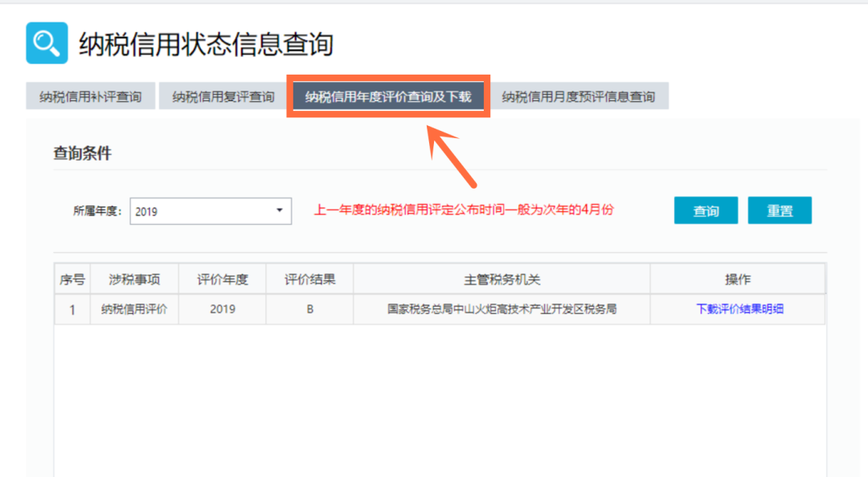Click the 查询条件 section heading

[83, 153]
